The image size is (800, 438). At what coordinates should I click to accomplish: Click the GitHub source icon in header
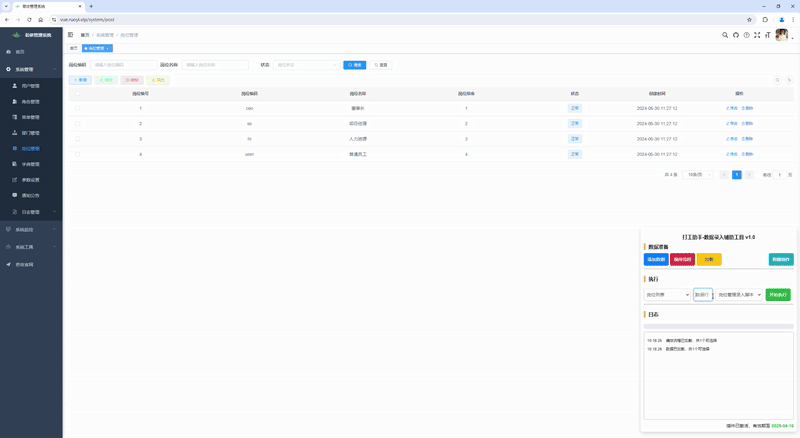[735, 35]
